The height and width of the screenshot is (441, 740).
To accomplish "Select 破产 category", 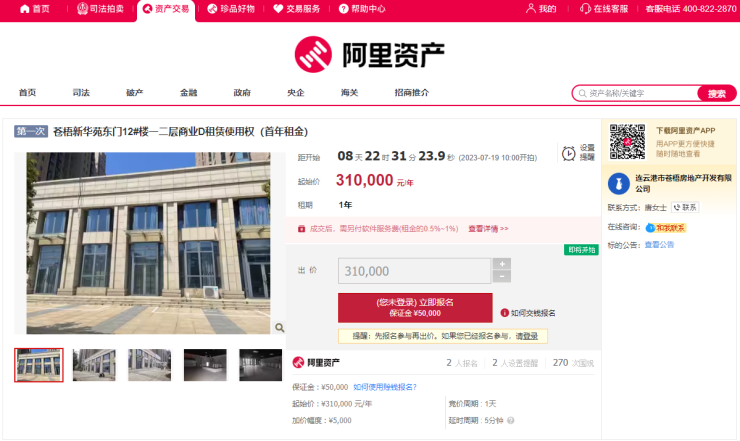I will [x=135, y=93].
